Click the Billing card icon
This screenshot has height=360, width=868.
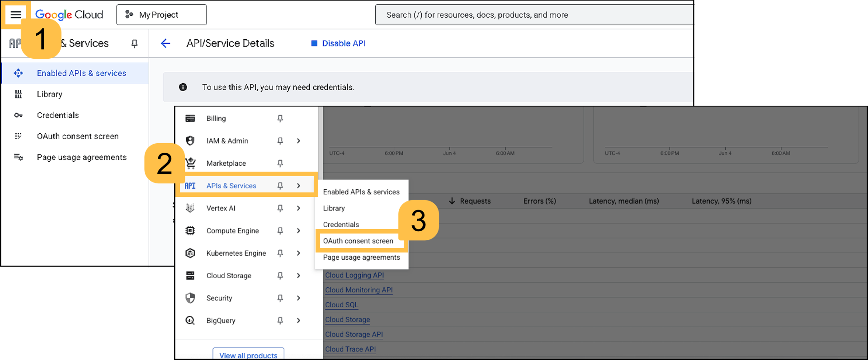(190, 118)
